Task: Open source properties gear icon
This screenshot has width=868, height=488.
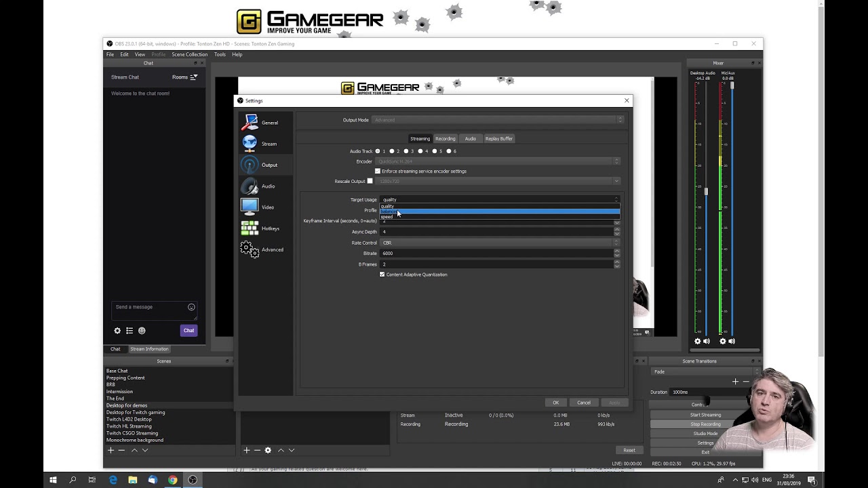Action: point(268,450)
